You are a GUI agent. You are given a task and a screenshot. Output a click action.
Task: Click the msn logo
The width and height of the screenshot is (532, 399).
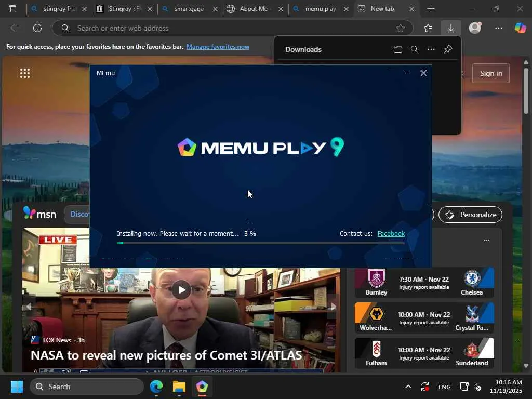click(x=39, y=214)
